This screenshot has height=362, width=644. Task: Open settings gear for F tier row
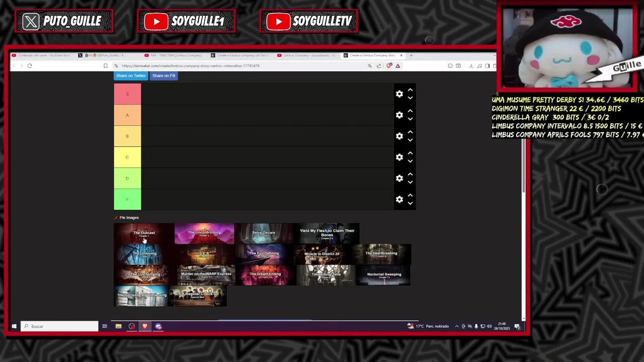399,200
